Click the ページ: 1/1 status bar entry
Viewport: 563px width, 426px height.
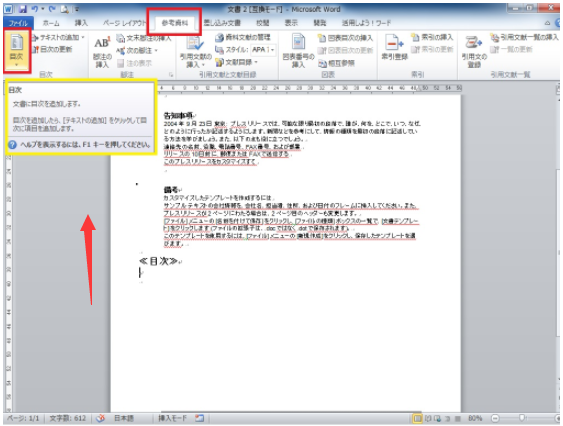(x=23, y=418)
